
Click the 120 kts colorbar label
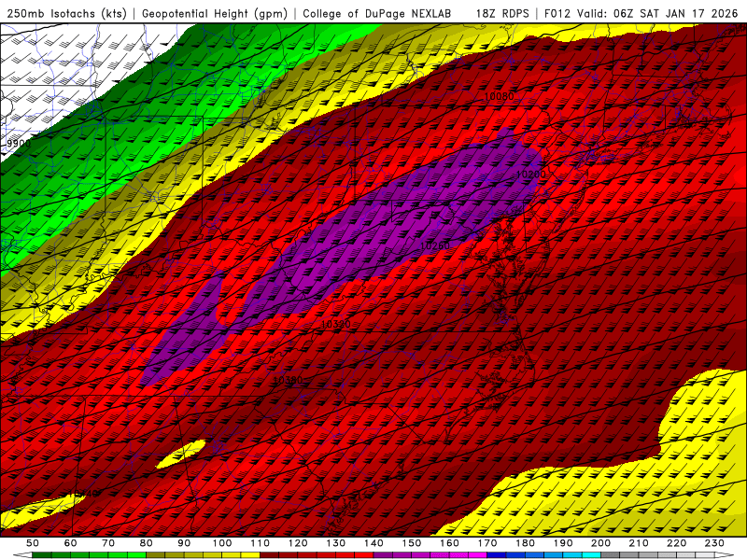click(298, 543)
